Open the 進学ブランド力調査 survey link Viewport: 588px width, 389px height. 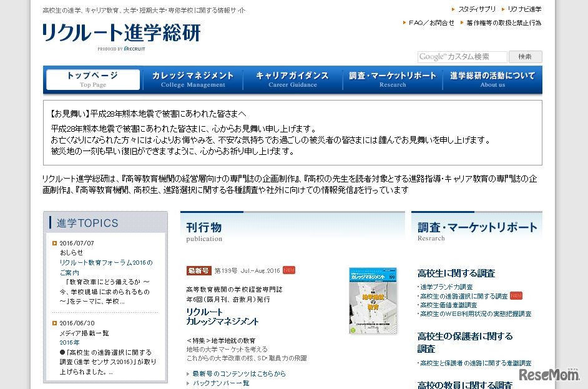click(446, 287)
